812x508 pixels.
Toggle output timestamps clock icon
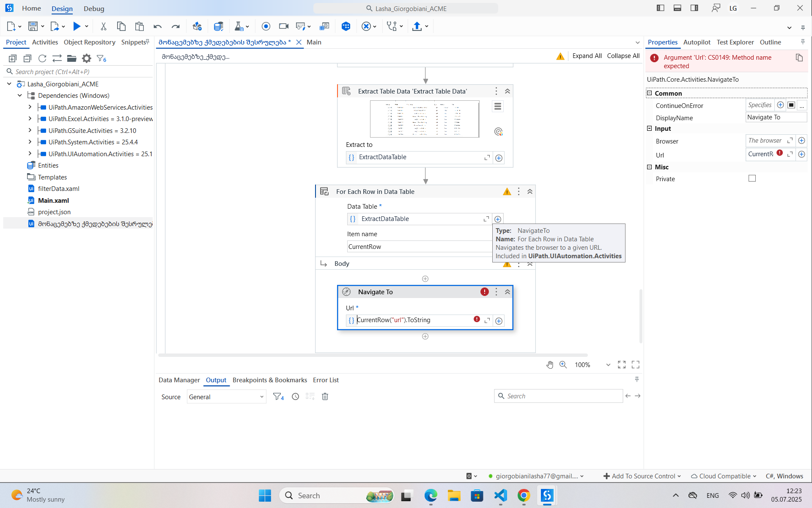tap(295, 397)
